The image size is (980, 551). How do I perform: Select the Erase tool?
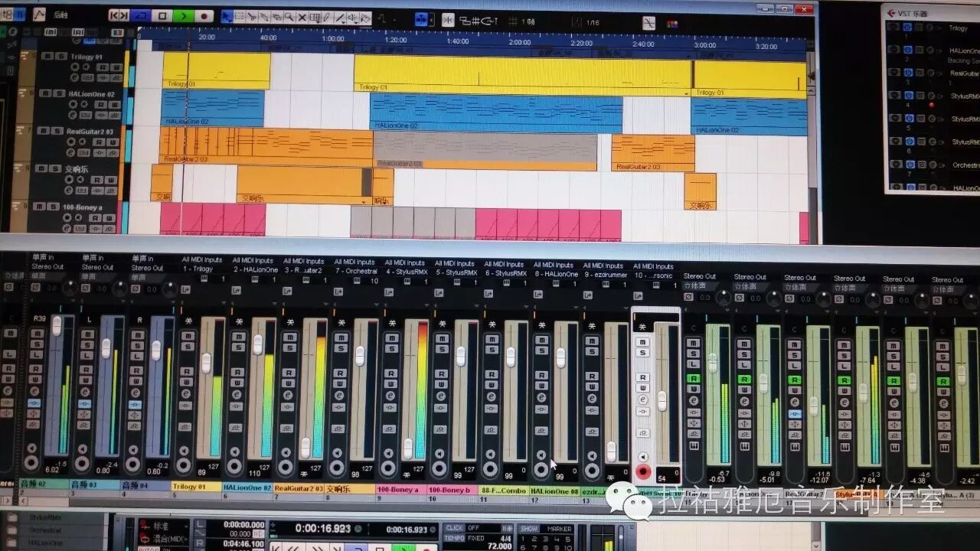(276, 17)
